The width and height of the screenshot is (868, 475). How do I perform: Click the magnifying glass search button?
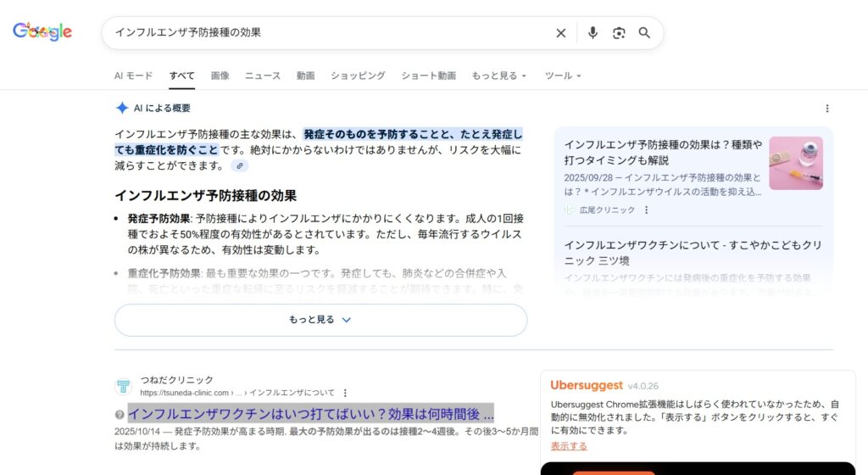click(x=644, y=33)
